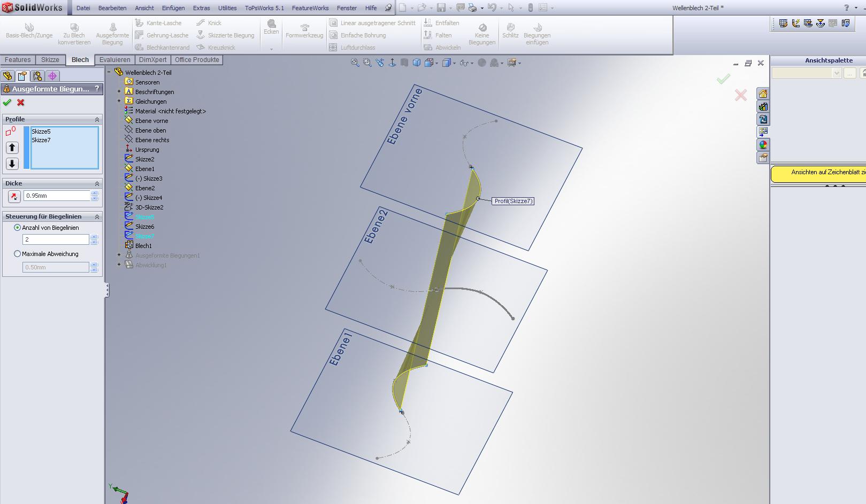The width and height of the screenshot is (866, 504).
Task: Click the Skizzierte Biegung command
Action: pyautogui.click(x=226, y=35)
